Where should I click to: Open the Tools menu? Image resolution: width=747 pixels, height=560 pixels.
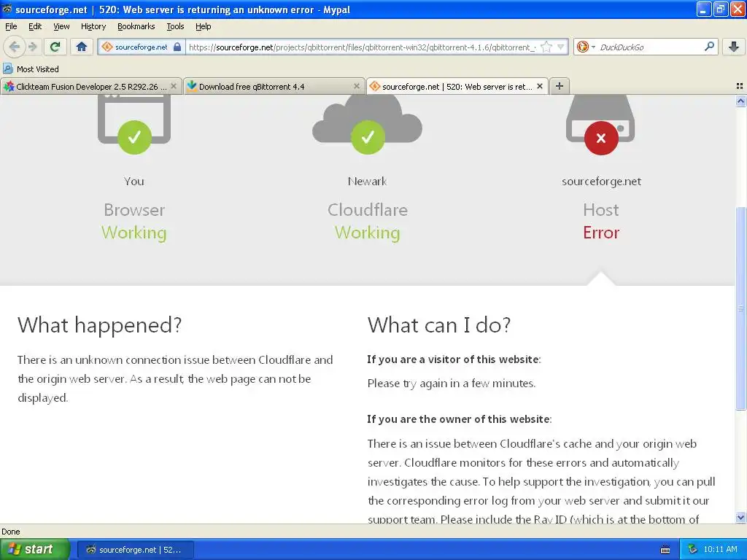point(175,26)
